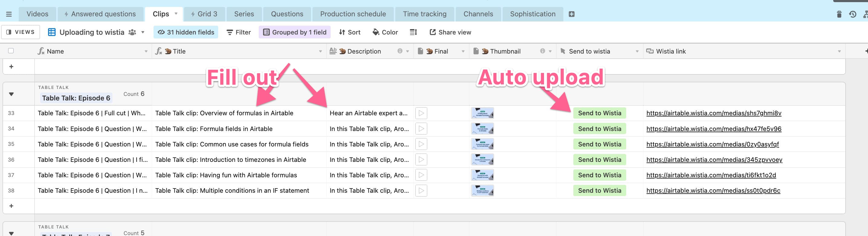Open the revision history clock icon

tap(853, 14)
